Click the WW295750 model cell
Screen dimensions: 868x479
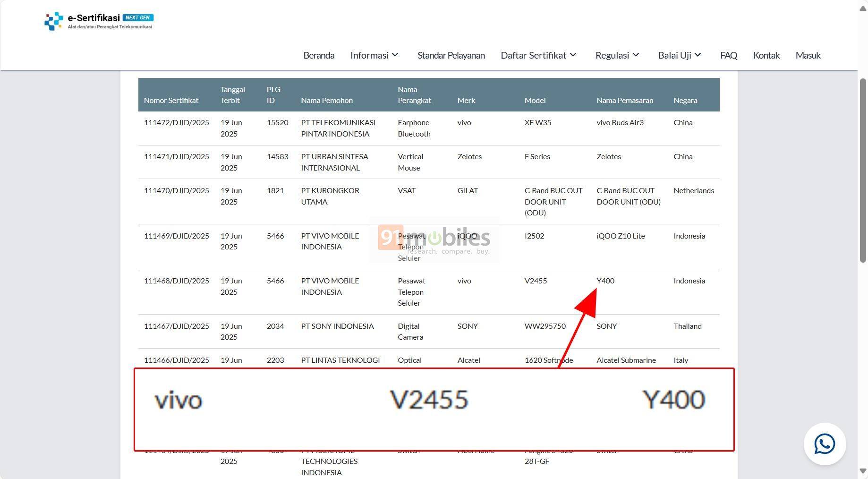click(545, 326)
